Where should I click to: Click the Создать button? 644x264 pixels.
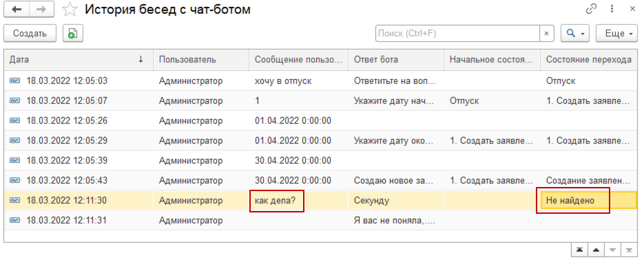coord(30,34)
